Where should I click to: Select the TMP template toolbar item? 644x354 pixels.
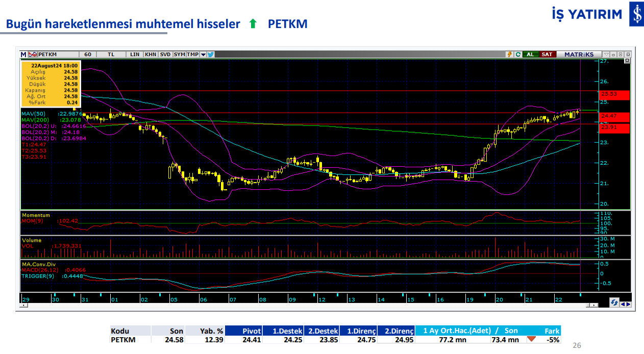192,54
